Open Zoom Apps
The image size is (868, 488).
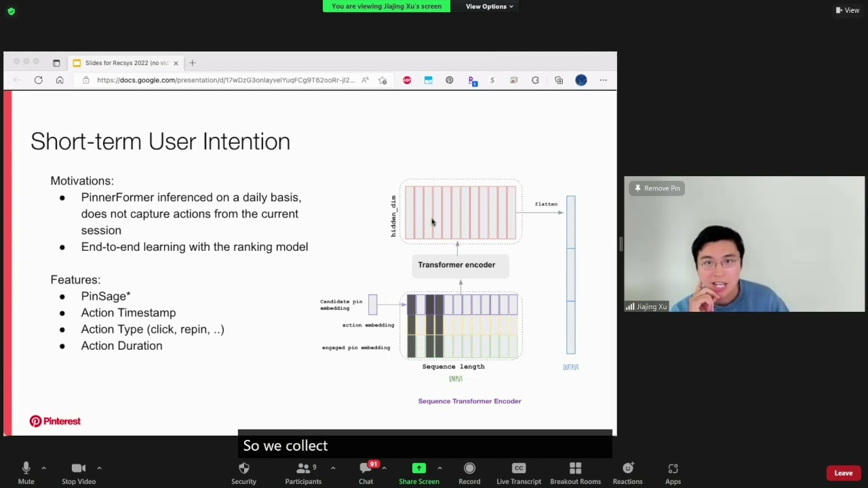pyautogui.click(x=673, y=472)
